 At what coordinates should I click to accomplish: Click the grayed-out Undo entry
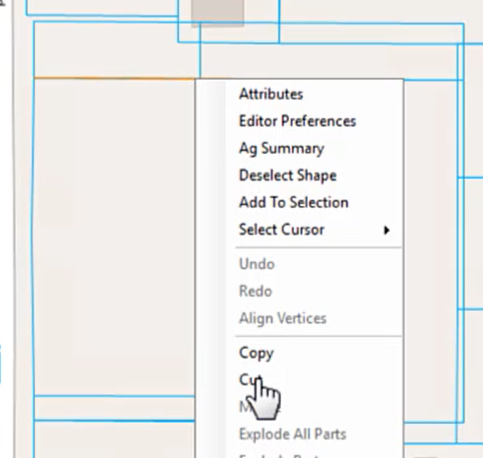coord(257,264)
